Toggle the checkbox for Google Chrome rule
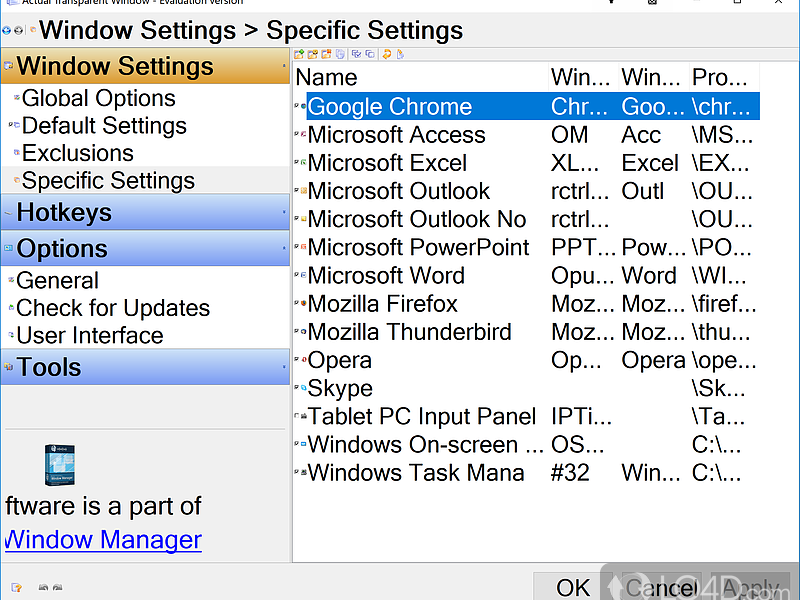 pos(297,106)
